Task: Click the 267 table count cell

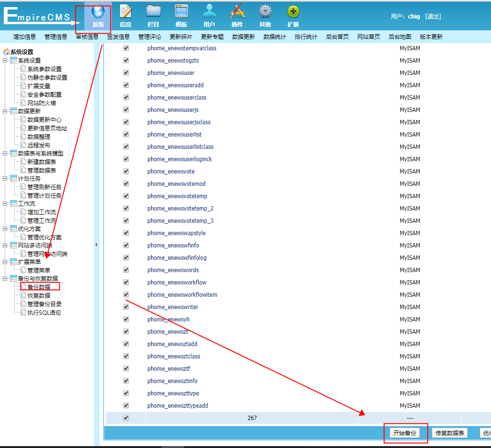Action: (x=252, y=418)
